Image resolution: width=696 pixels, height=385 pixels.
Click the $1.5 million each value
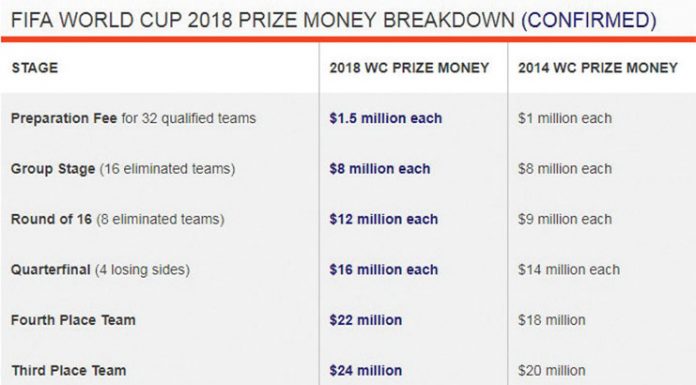pyautogui.click(x=386, y=119)
